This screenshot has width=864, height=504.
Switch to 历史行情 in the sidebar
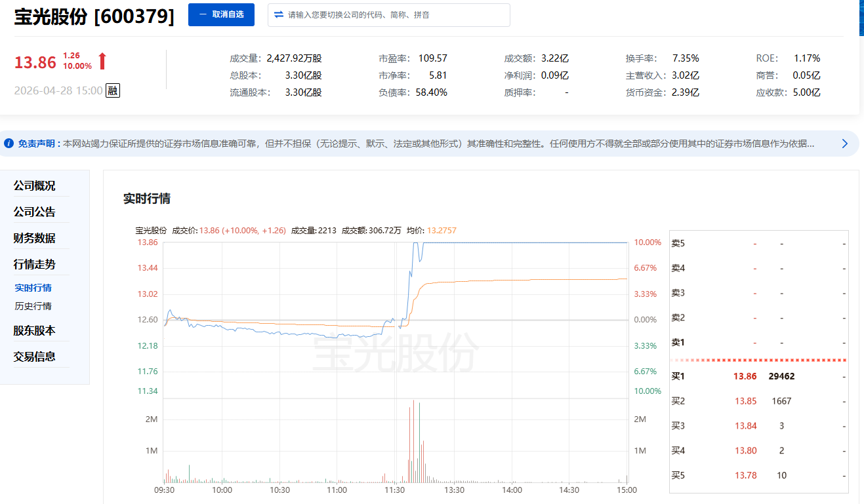(x=33, y=306)
